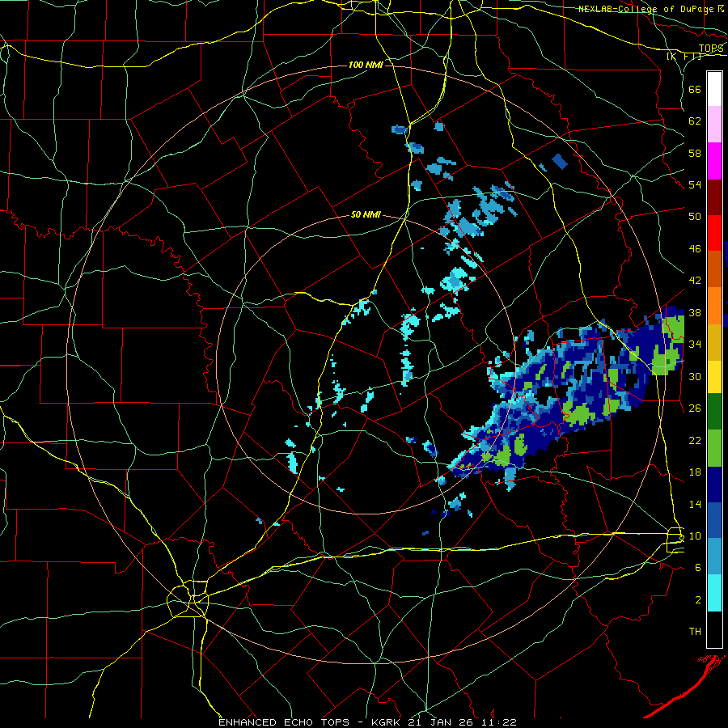
Task: Pick the cyan legend swatch
Action: click(714, 593)
